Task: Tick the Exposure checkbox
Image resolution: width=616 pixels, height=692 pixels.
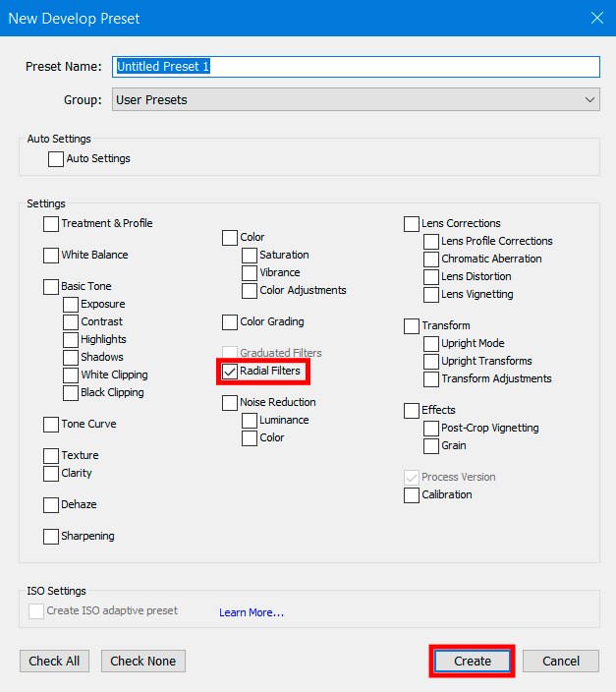Action: pyautogui.click(x=71, y=305)
